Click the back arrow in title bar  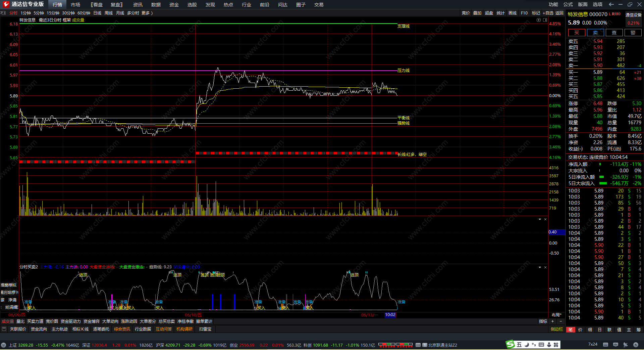(611, 4)
